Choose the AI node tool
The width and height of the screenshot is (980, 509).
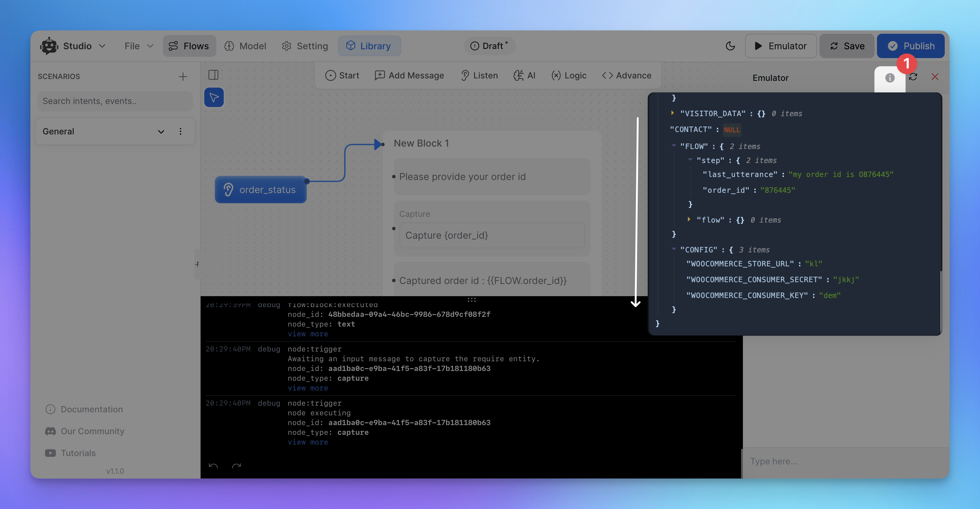[524, 75]
